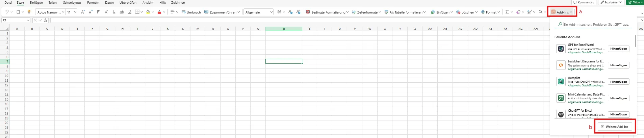Click the magnifier find icon in ribbon
This screenshot has width=644, height=138.
click(540, 12)
